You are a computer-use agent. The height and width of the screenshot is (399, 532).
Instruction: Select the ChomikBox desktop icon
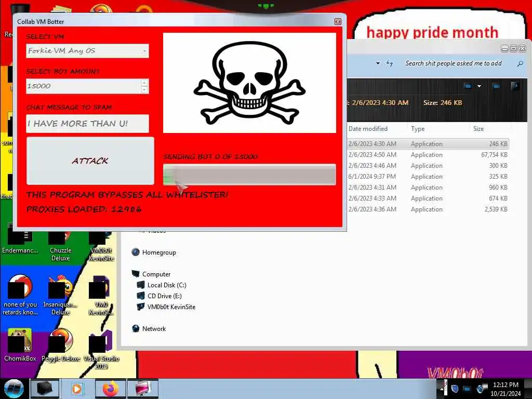[x=20, y=345]
